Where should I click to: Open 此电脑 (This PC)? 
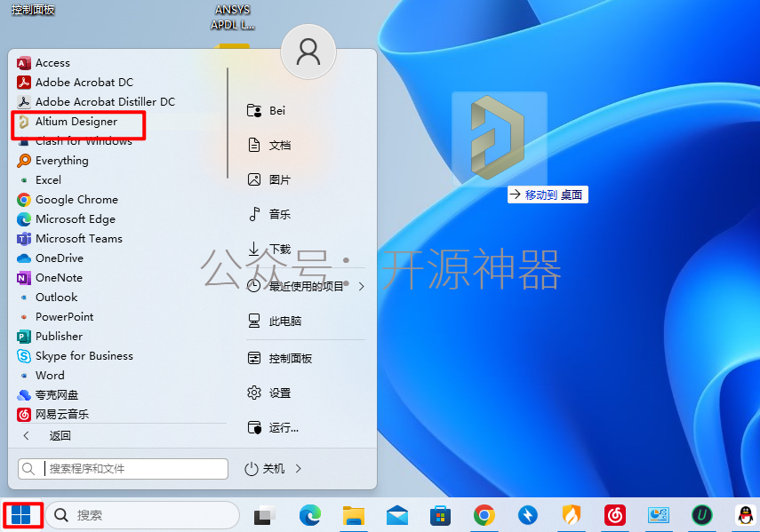[275, 321]
